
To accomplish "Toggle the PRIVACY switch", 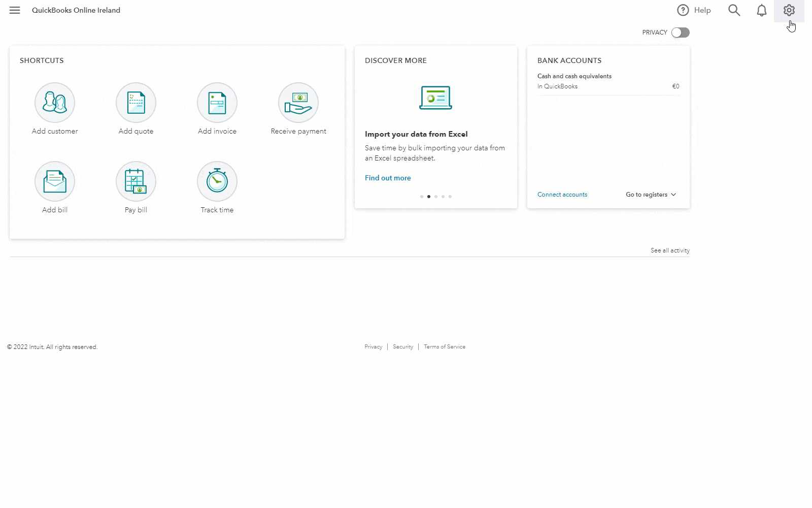I will 680,33.
